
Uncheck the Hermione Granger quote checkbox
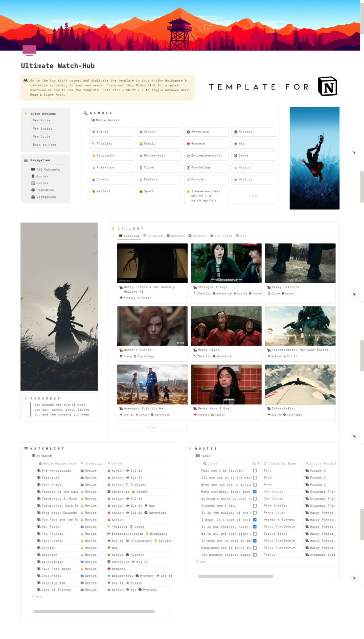click(255, 520)
